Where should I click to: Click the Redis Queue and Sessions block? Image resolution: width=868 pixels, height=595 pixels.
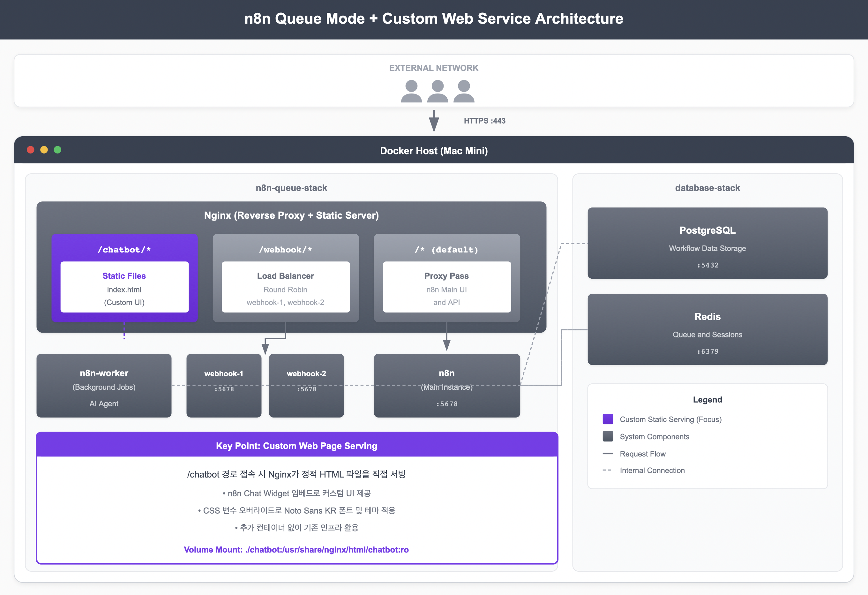pos(707,329)
